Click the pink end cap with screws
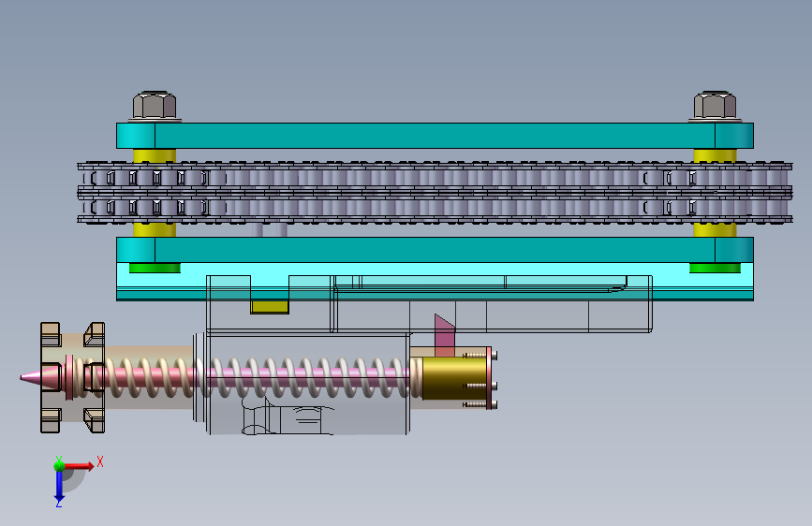Image resolution: width=812 pixels, height=526 pixels. [490, 378]
